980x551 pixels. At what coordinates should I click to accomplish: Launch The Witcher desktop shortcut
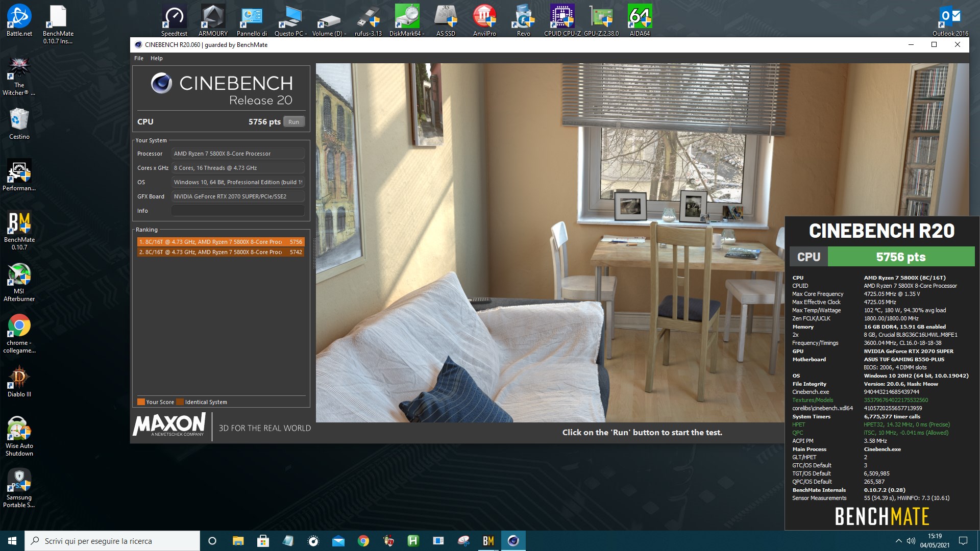(19, 76)
